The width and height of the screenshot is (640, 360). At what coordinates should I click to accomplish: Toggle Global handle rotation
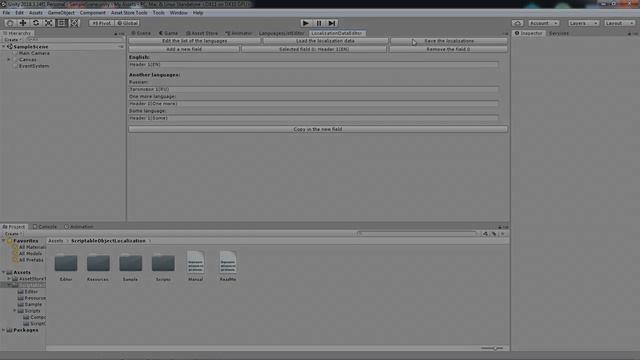(128, 23)
